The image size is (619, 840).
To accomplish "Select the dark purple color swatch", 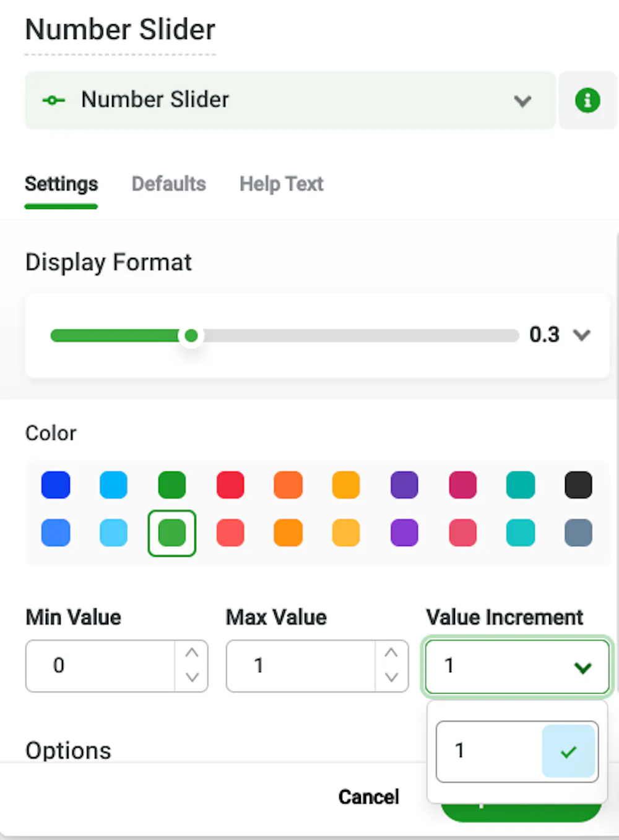I will [404, 485].
